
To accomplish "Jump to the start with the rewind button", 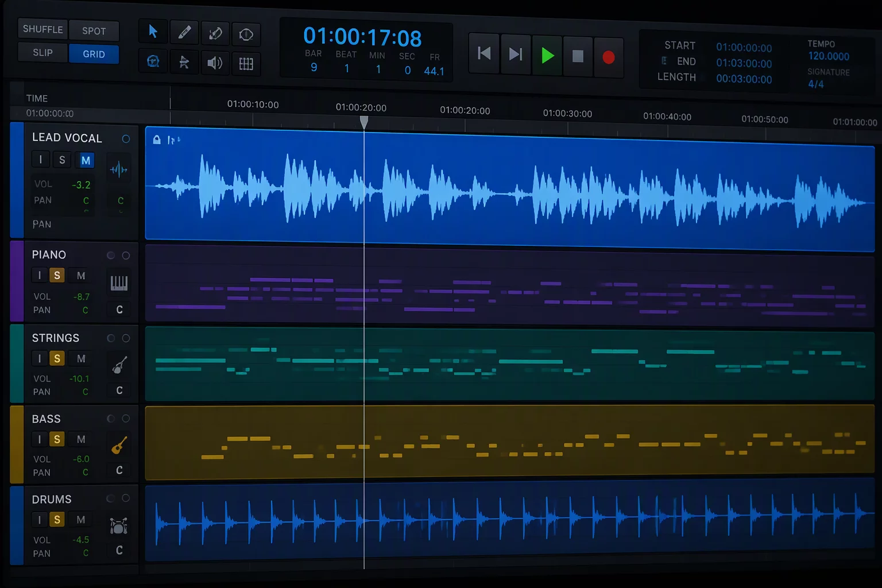I will 484,54.
